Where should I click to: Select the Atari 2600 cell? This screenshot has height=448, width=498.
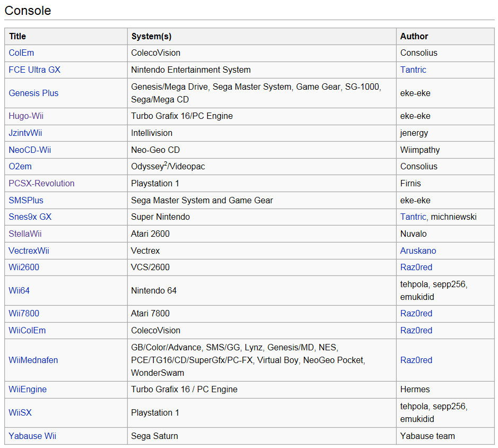(261, 234)
